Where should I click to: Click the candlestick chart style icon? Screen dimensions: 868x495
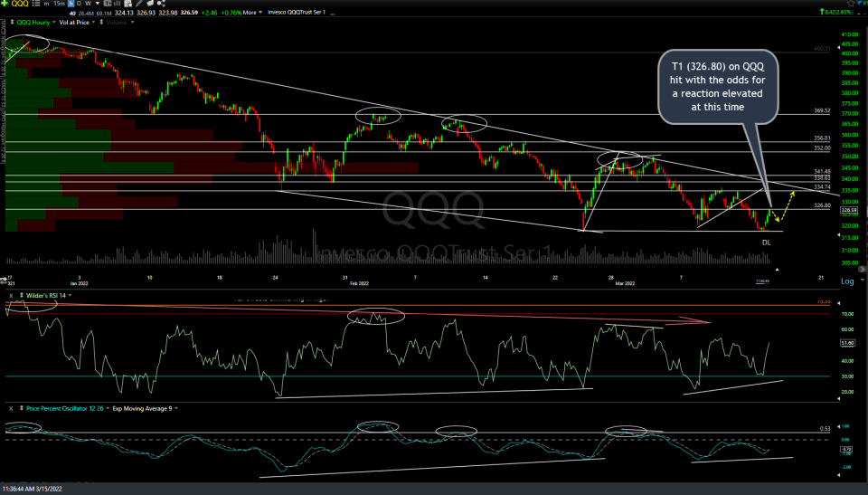pos(108,4)
